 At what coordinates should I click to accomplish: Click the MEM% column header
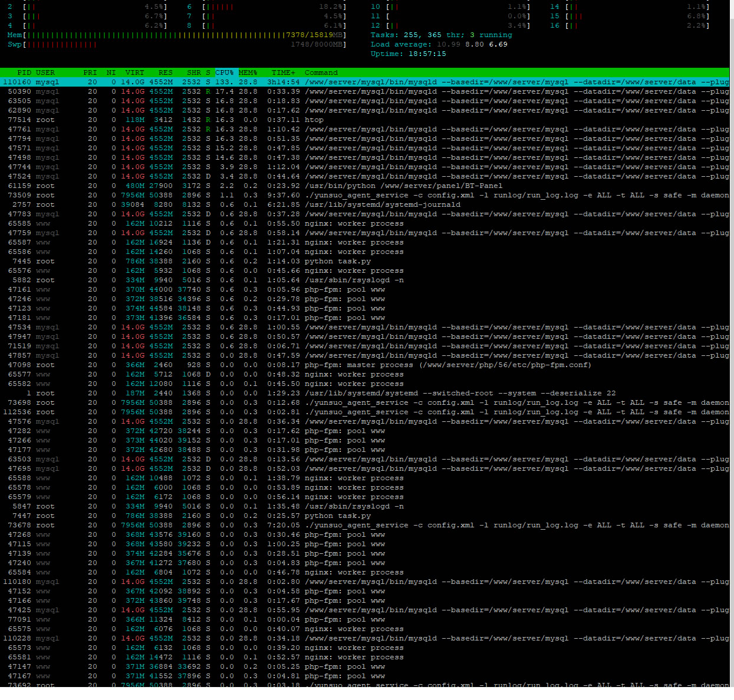point(248,72)
